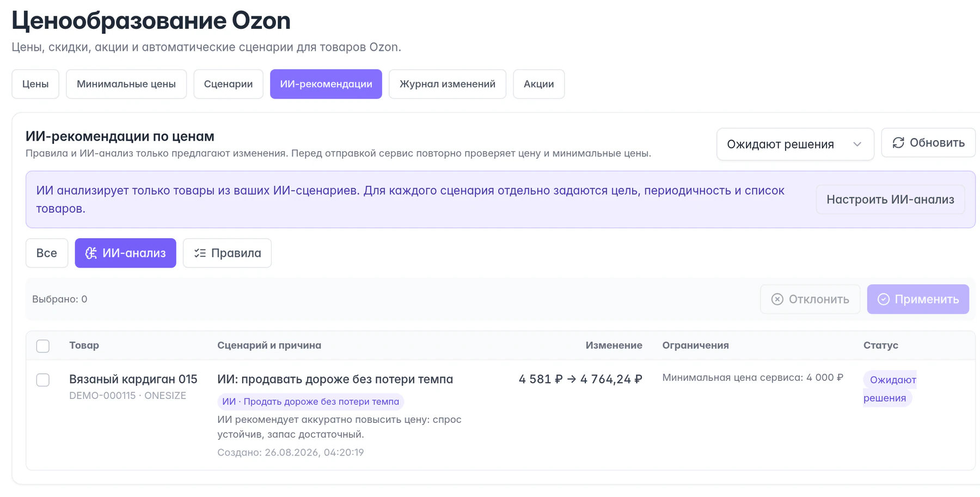The height and width of the screenshot is (497, 980).
Task: Click the Выбрано: 0 counter
Action: click(x=60, y=299)
